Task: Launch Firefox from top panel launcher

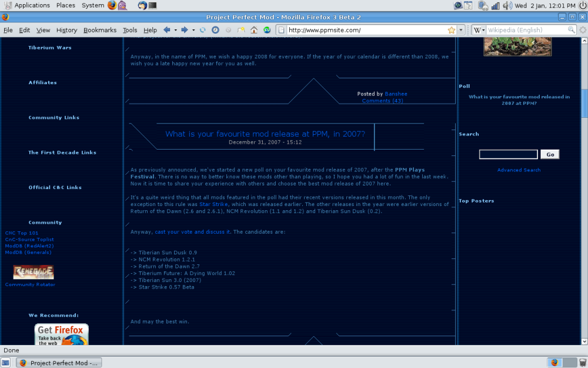Action: pyautogui.click(x=112, y=5)
